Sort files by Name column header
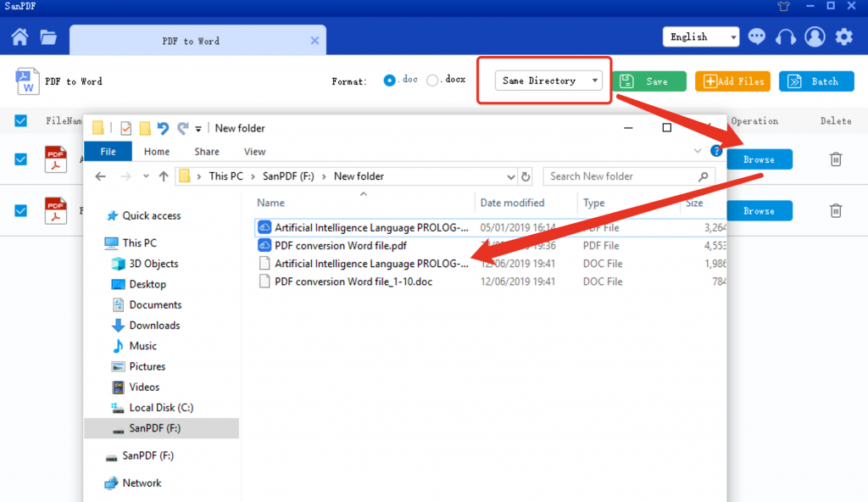The width and height of the screenshot is (868, 502). (x=270, y=203)
